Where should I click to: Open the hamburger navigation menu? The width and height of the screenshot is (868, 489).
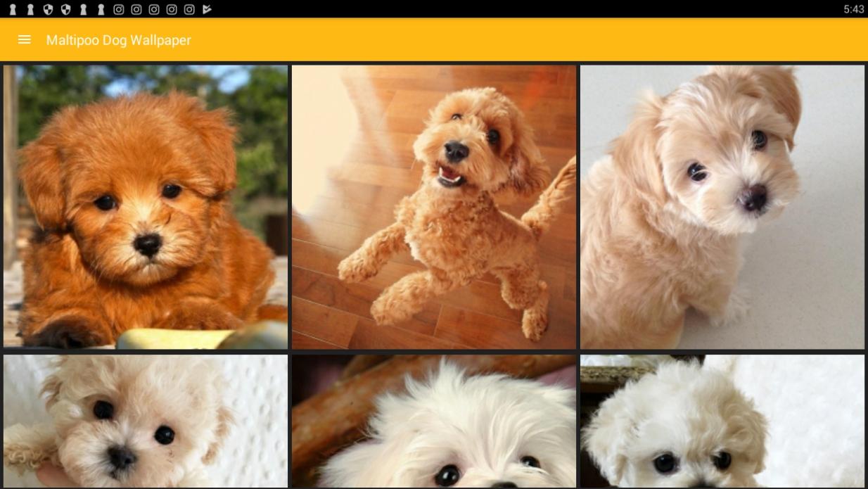click(25, 40)
